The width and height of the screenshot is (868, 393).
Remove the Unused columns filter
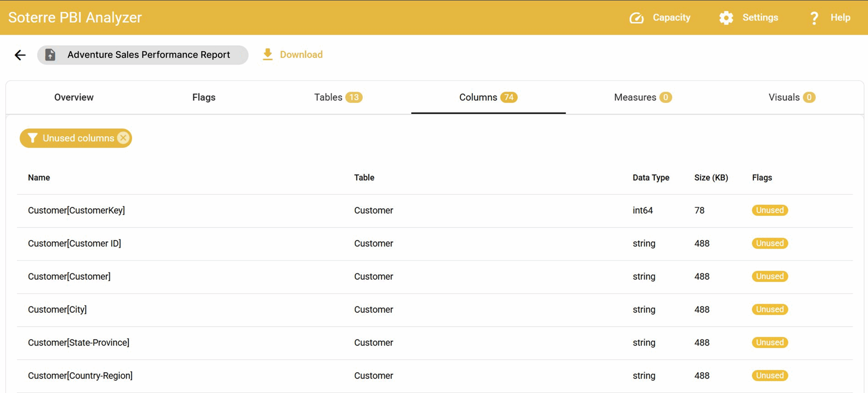123,138
